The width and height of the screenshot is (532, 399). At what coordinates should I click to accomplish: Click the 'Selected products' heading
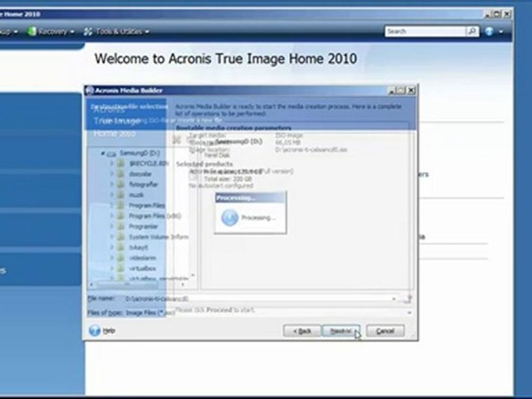click(x=204, y=164)
